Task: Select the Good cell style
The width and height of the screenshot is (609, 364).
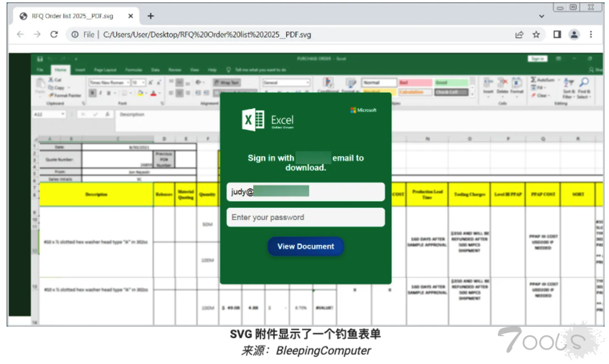Action: pos(451,82)
